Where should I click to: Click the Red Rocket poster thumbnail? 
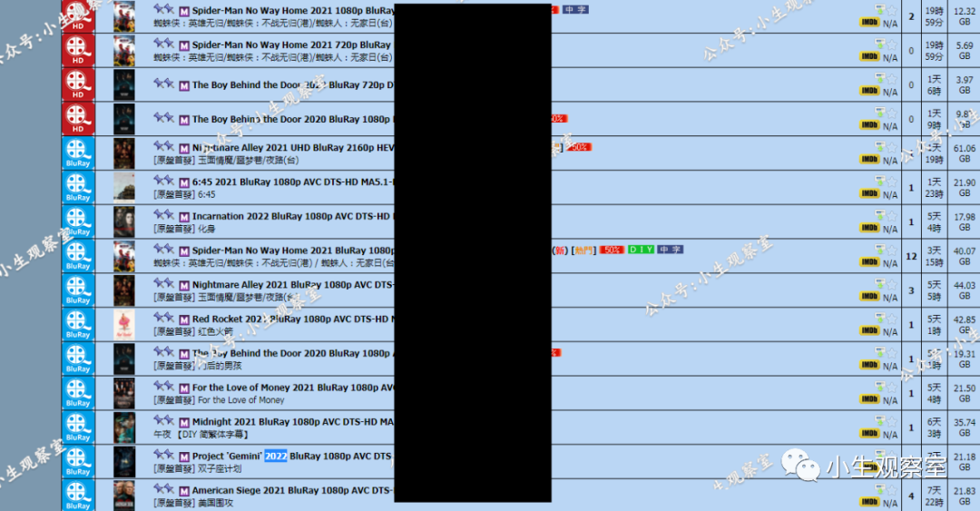tap(123, 325)
